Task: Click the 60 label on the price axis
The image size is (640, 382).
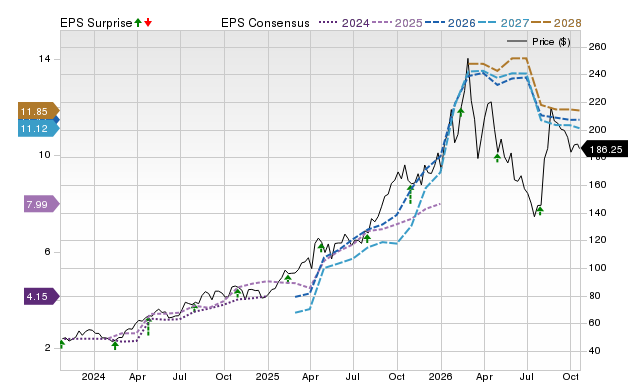Action: click(x=595, y=322)
